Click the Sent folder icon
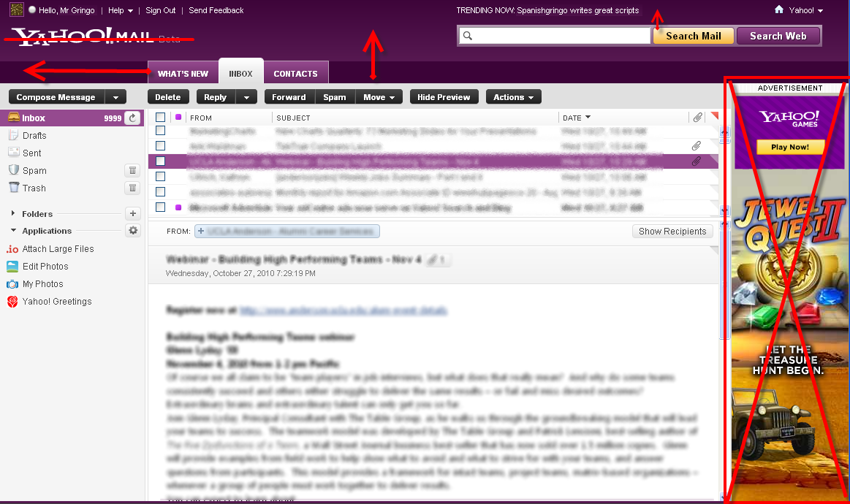The width and height of the screenshot is (850, 504). click(x=14, y=153)
